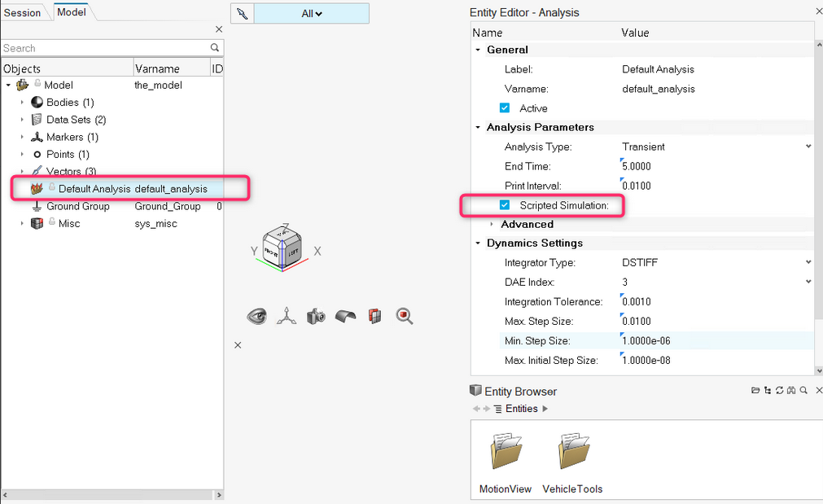Toggle the Scripted Simulation checkbox
Screen dimensions: 823x504
(x=505, y=205)
